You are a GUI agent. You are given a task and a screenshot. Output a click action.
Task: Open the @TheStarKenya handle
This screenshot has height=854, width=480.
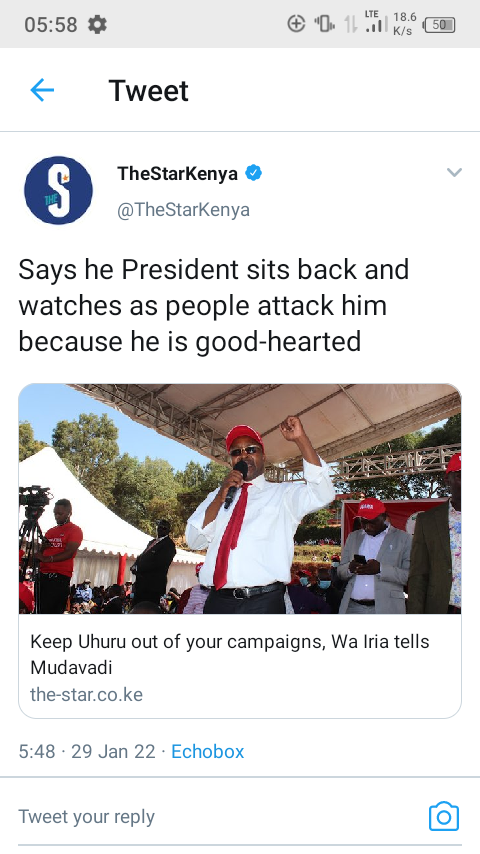click(x=184, y=210)
